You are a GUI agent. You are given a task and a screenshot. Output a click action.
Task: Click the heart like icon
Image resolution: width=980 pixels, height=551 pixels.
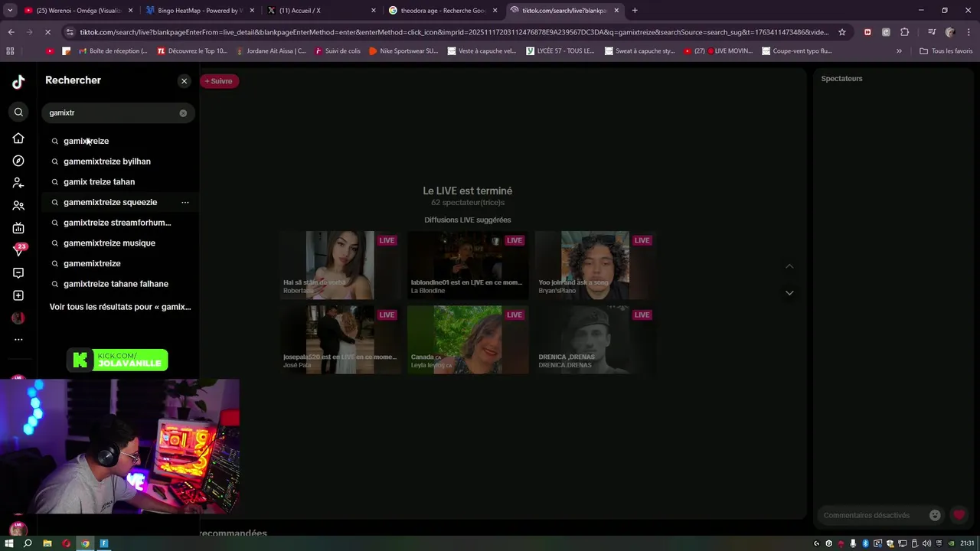pos(959,515)
